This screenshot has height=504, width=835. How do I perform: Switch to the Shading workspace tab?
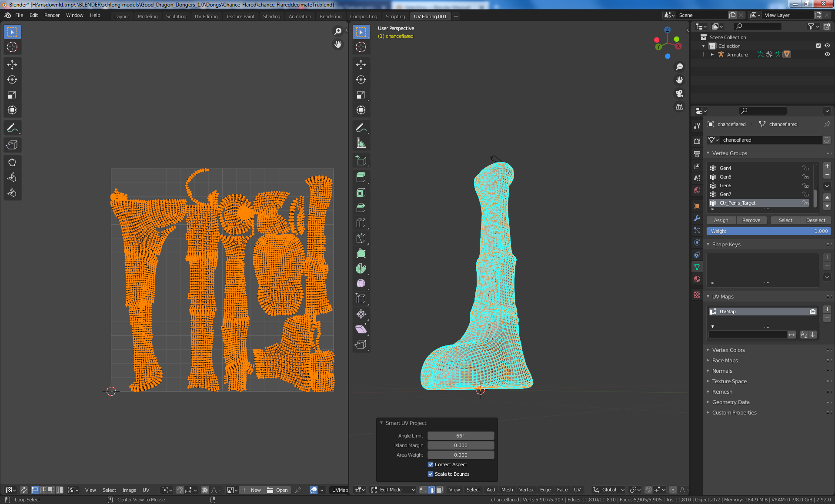(x=271, y=17)
